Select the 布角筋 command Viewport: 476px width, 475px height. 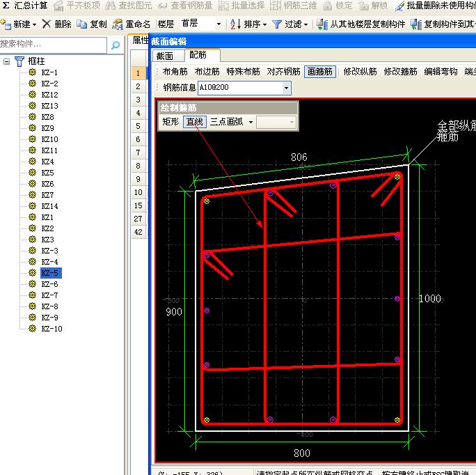pyautogui.click(x=175, y=72)
